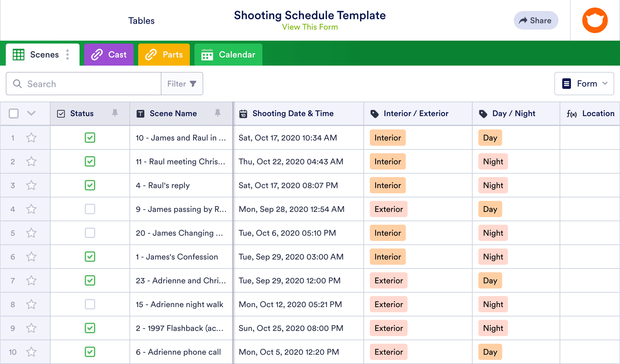The height and width of the screenshot is (364, 620).
Task: Uncheck status for 11 - Raul meeting Chris
Action: 90,161
